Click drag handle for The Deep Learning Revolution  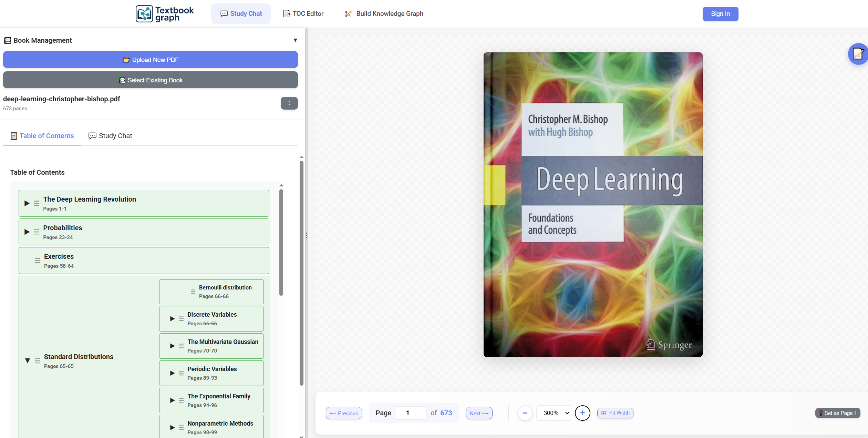37,203
